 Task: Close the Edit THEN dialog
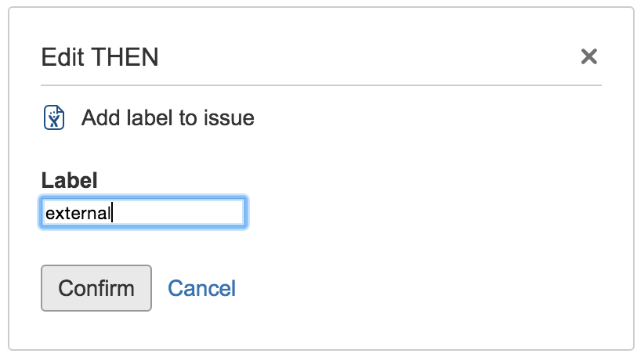[x=588, y=56]
